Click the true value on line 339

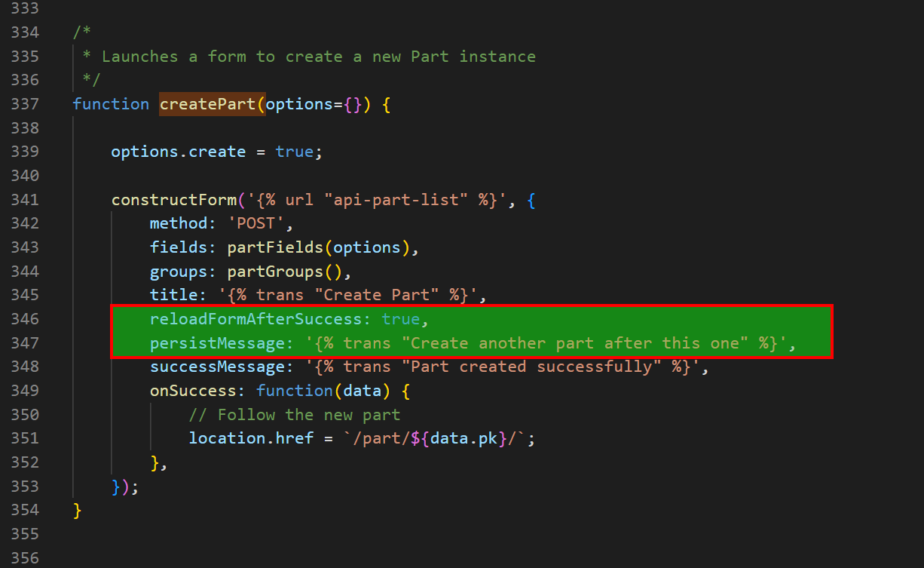click(x=294, y=151)
